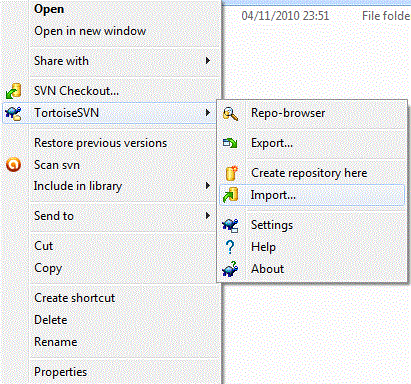This screenshot has height=384, width=411.
Task: Select the Scan svn entry
Action: (57, 165)
